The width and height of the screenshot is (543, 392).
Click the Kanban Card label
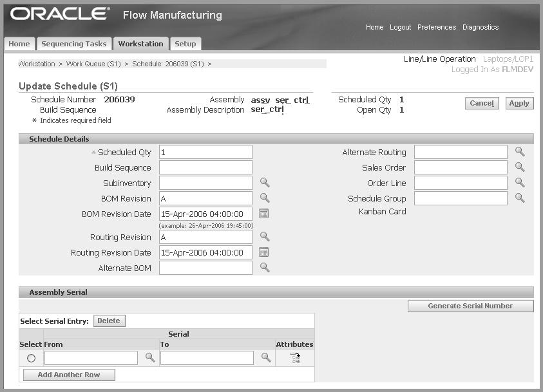point(383,211)
